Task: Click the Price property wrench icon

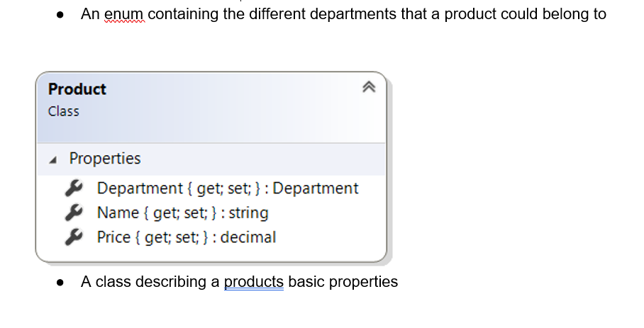Action: pyautogui.click(x=74, y=237)
